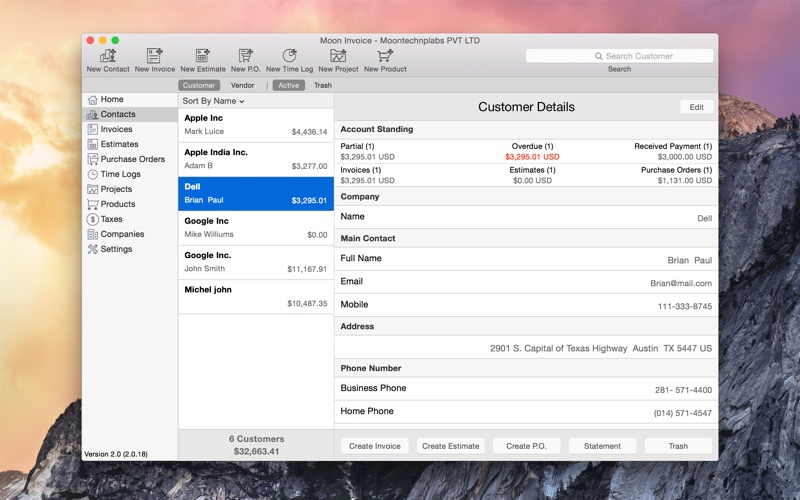The image size is (800, 500).
Task: Click the New Estimate toolbar icon
Action: point(203,56)
